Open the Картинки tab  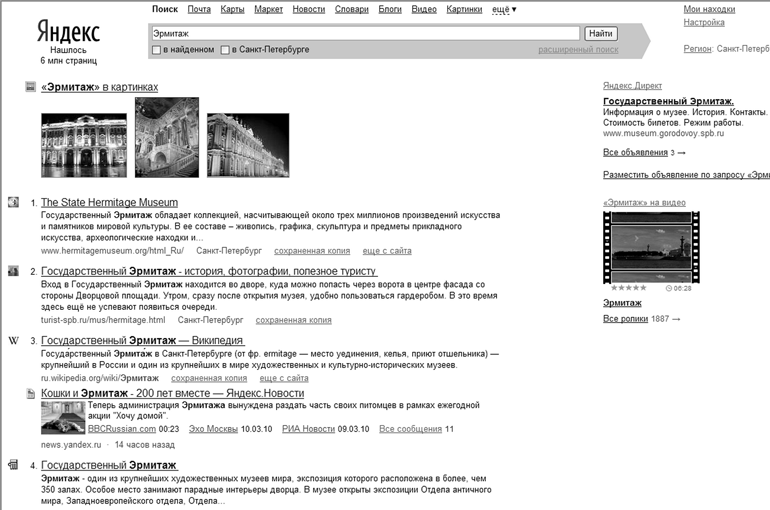coord(464,9)
